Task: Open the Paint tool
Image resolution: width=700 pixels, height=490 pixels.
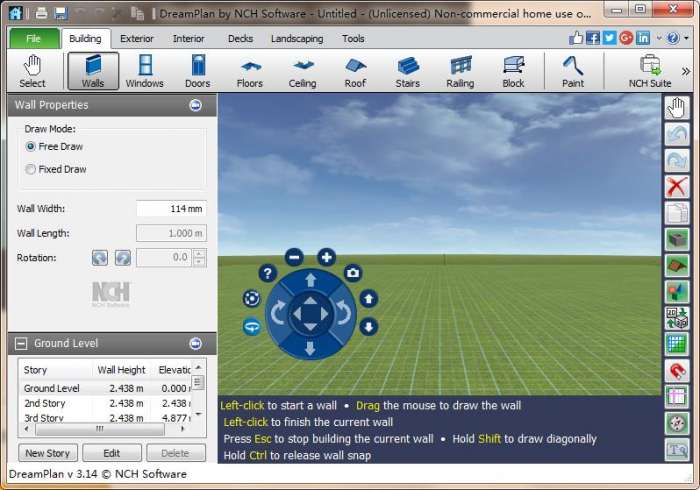Action: (x=573, y=71)
